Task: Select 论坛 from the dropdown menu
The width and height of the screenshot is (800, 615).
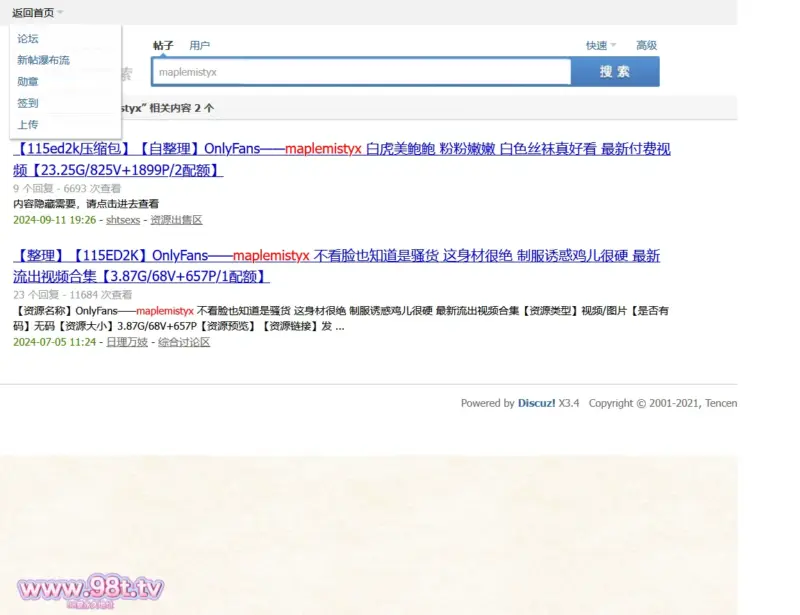Action: 28,39
